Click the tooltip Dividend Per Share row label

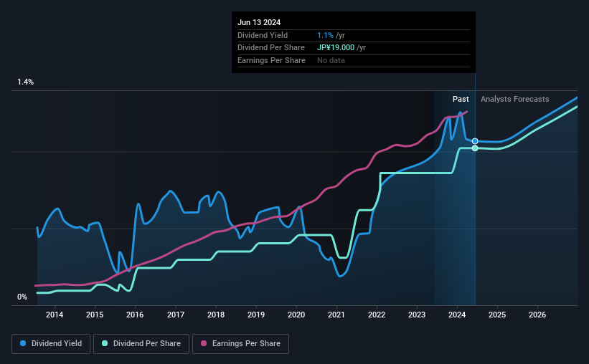[271, 48]
